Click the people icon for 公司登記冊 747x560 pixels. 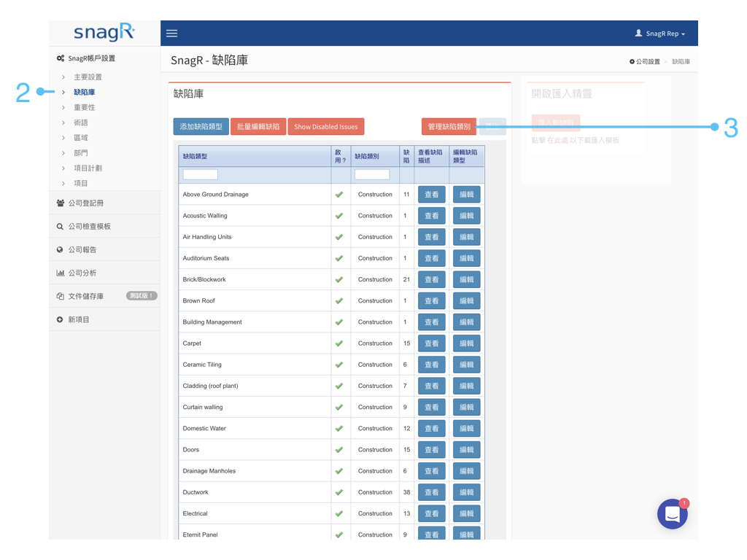coord(61,203)
